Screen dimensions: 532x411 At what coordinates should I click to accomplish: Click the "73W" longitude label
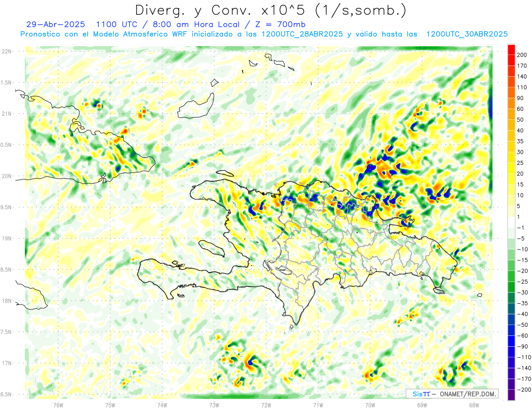click(214, 405)
